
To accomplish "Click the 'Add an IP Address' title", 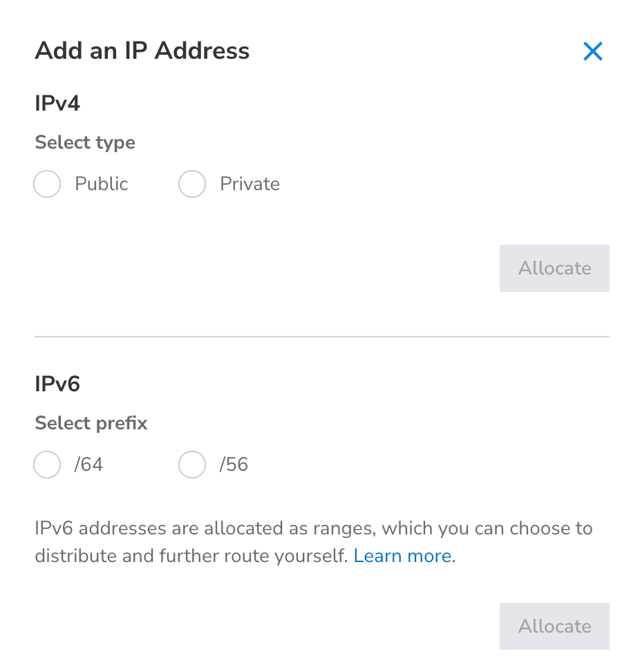I will 142,51.
